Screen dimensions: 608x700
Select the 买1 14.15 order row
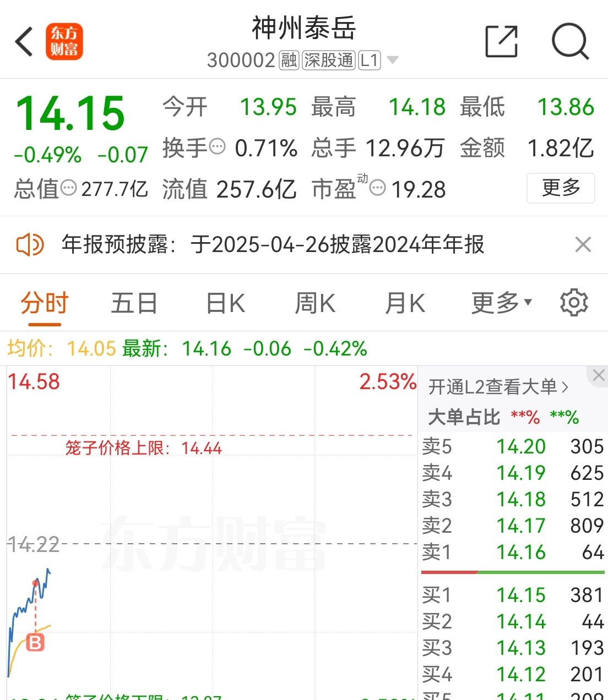pos(513,595)
